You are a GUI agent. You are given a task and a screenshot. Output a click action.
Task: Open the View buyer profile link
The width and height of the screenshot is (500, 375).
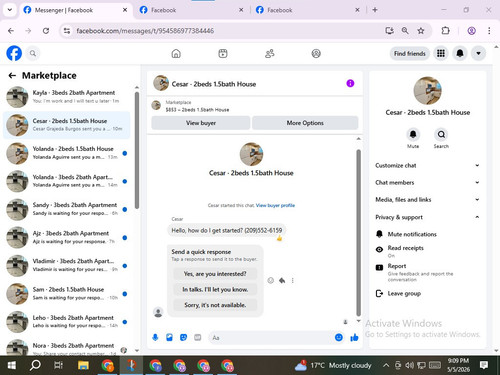point(275,205)
